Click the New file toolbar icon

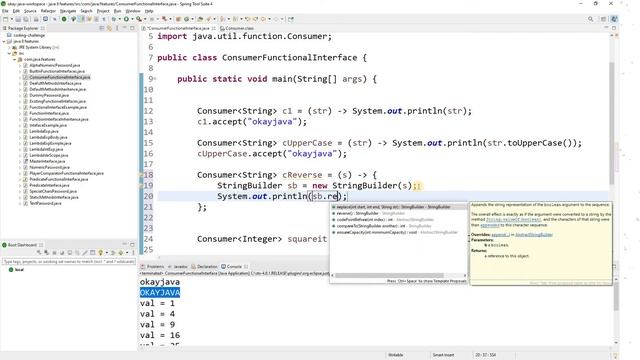tap(6, 19)
